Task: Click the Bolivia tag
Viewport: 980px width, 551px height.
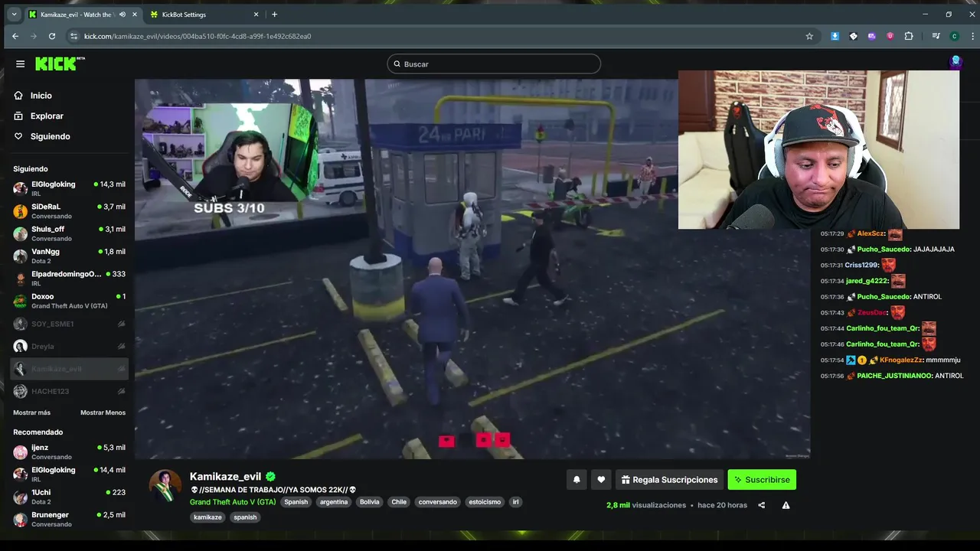Action: click(369, 502)
